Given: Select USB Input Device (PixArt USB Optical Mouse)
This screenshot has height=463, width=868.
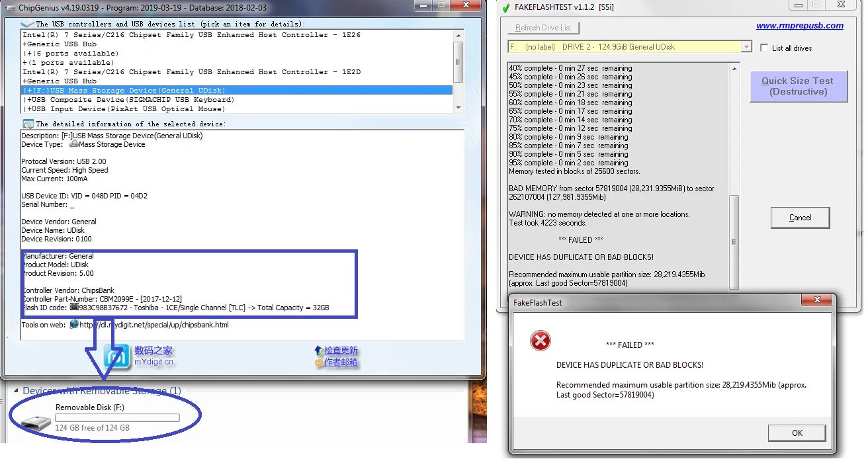Looking at the screenshot, I should (x=238, y=108).
